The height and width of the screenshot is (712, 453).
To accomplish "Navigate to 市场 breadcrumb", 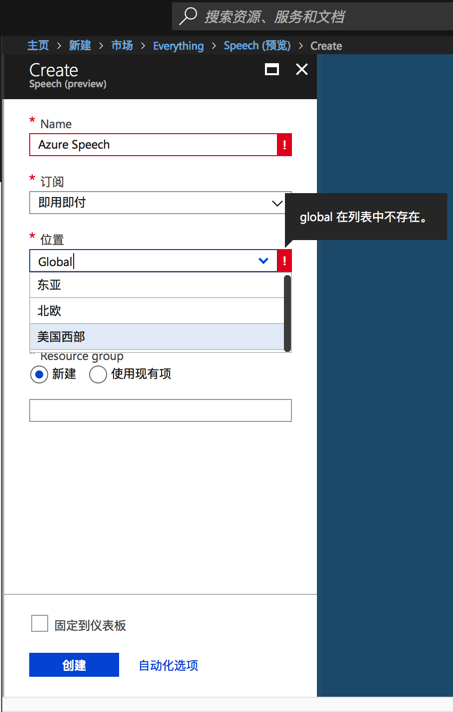I will [x=122, y=46].
